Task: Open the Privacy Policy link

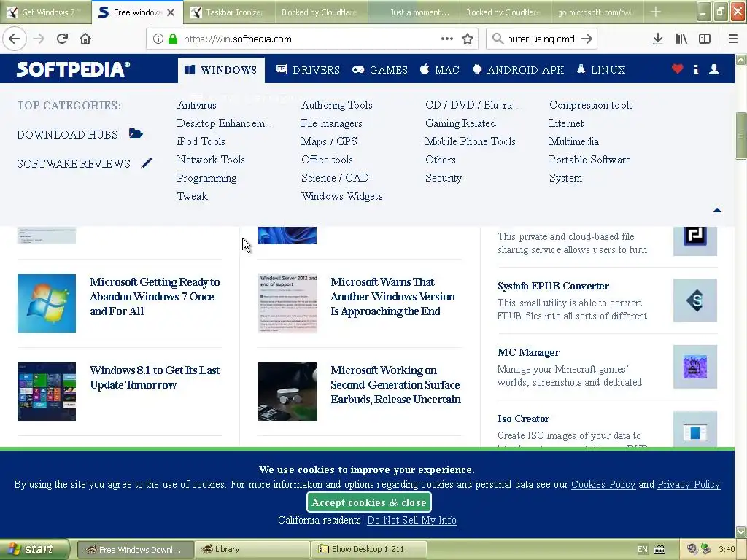Action: tap(689, 484)
